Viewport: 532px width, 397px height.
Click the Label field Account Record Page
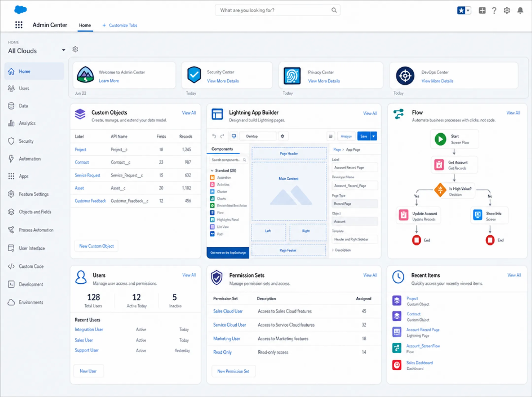pos(355,167)
